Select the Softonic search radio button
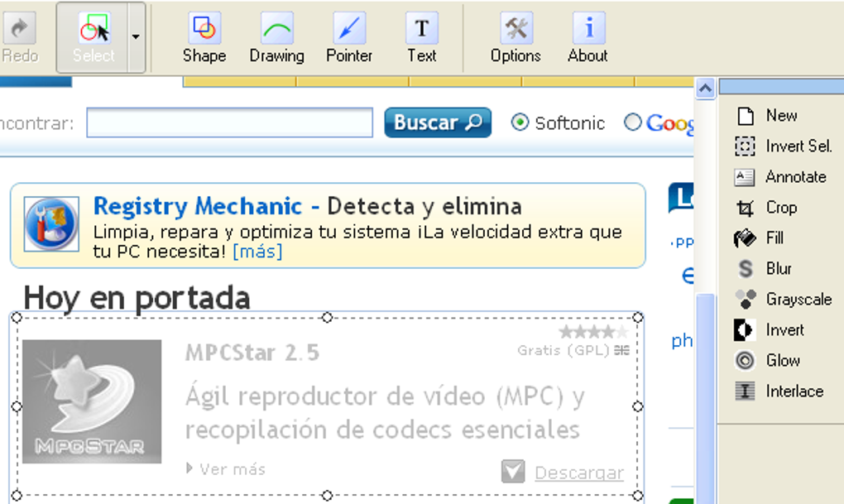844x504 pixels. click(520, 122)
